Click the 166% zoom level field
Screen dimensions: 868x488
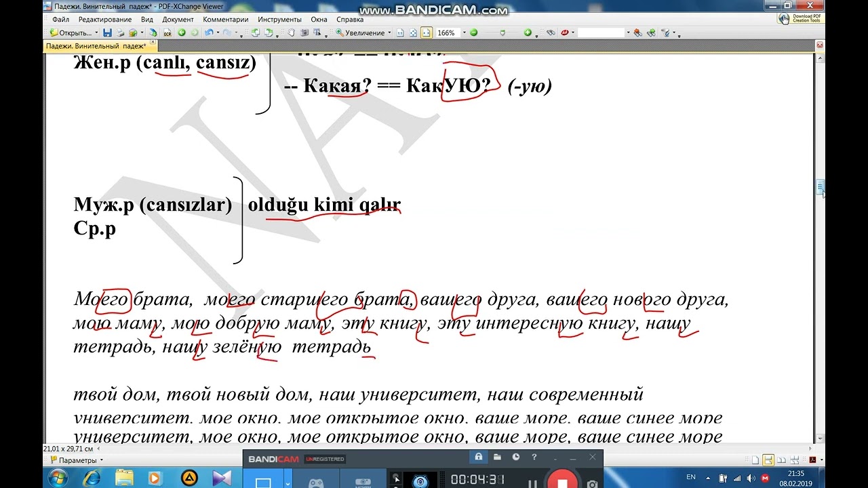click(448, 33)
